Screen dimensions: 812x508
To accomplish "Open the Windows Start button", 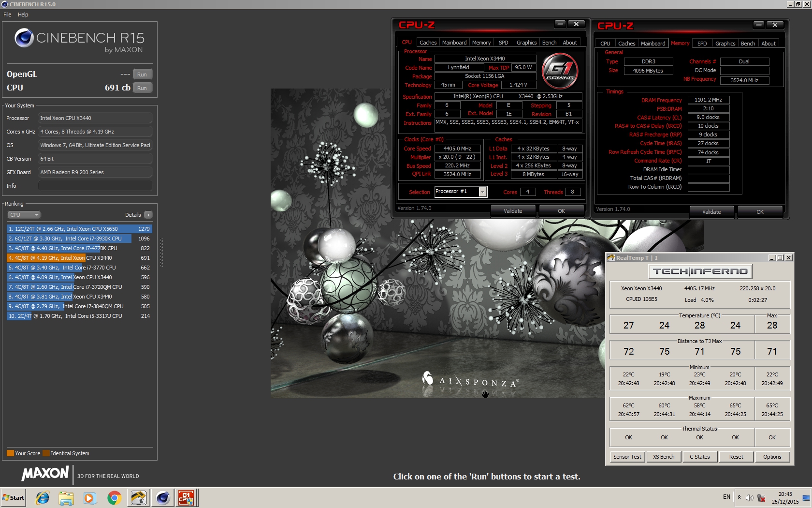I will pyautogui.click(x=14, y=498).
